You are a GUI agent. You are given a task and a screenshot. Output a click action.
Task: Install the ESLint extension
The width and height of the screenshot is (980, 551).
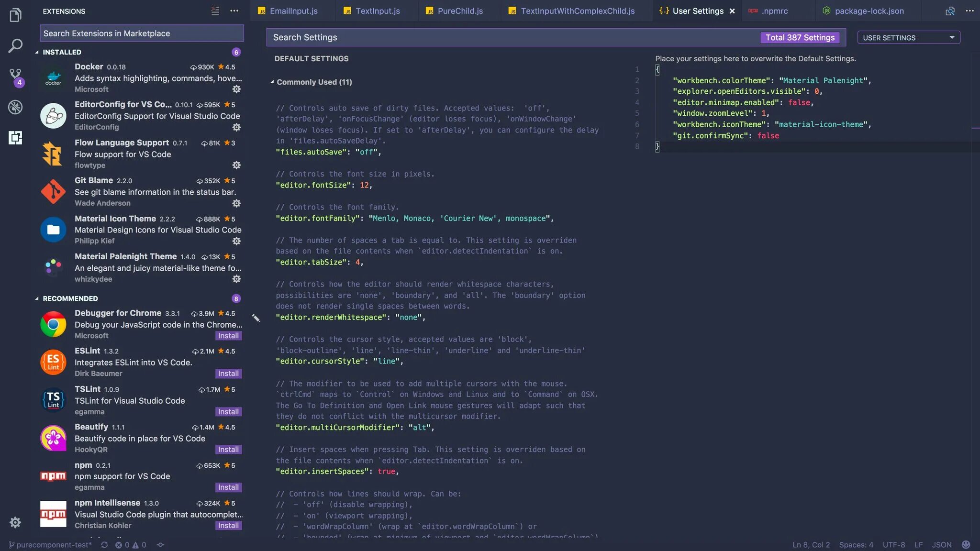228,374
